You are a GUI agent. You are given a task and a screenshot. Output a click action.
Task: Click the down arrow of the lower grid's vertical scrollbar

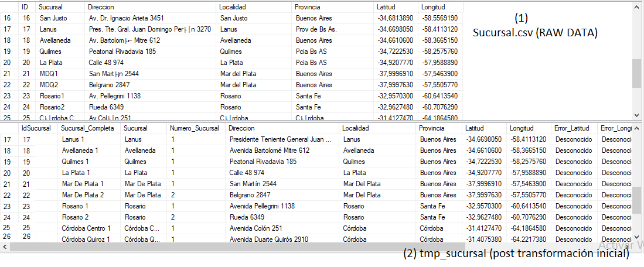(x=637, y=237)
